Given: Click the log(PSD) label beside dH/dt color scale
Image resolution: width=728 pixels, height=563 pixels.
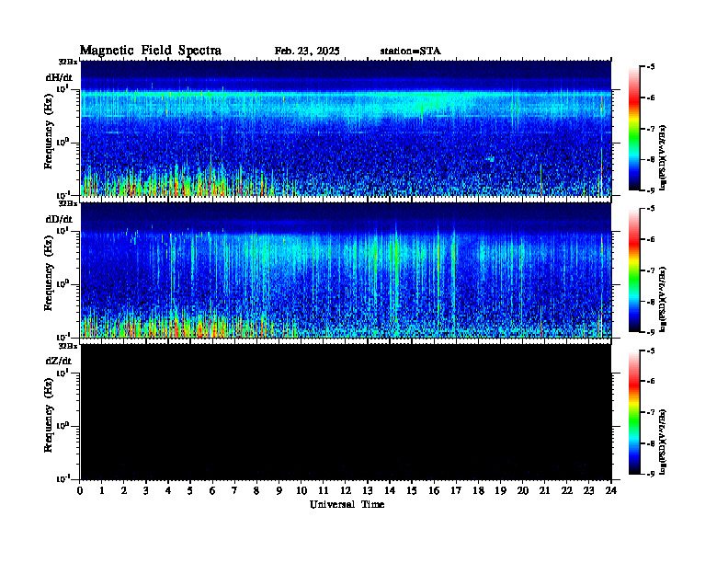Looking at the screenshot, I should [663, 157].
